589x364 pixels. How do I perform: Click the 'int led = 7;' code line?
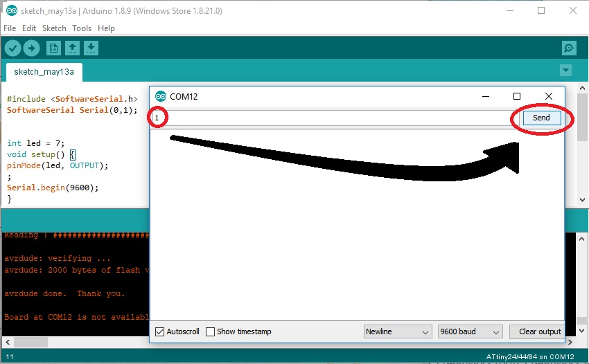[35, 143]
